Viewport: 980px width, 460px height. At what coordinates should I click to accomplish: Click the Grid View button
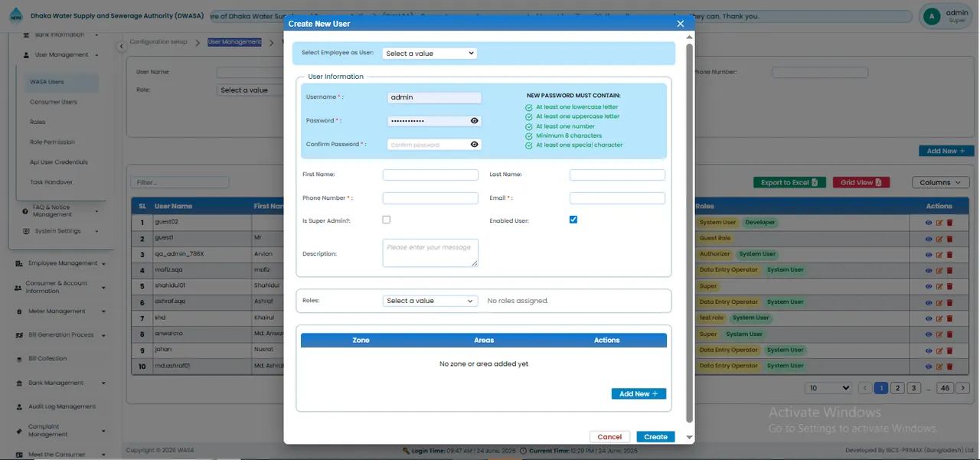pyautogui.click(x=861, y=183)
